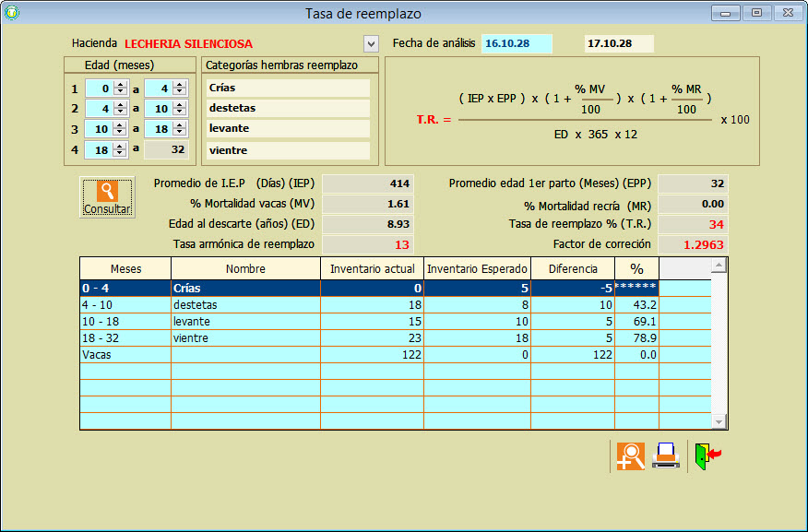Click the orange magnifier-plus search icon
This screenshot has height=532, width=808.
[x=631, y=456]
